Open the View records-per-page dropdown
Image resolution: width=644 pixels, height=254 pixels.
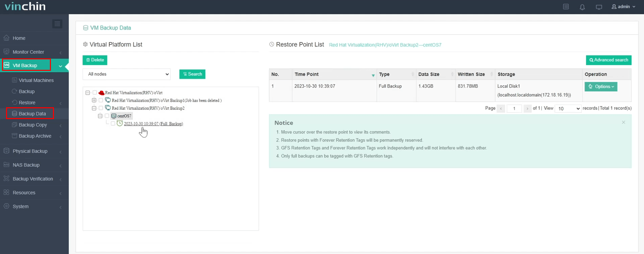(x=568, y=109)
